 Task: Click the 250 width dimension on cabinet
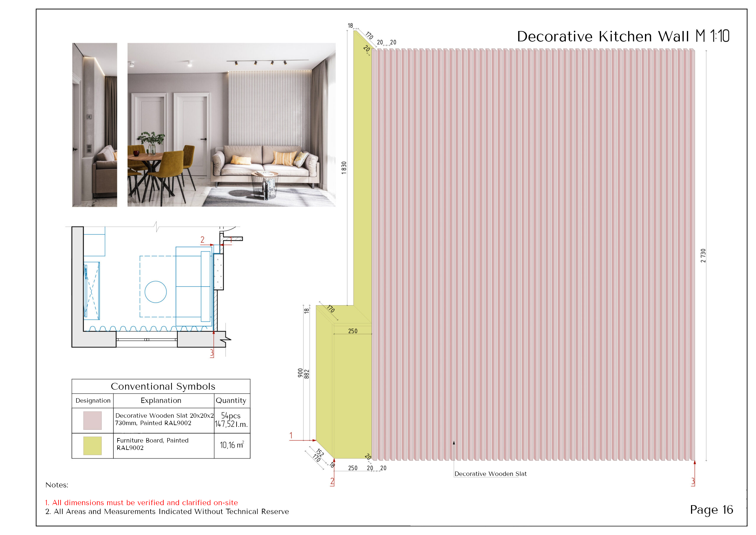(353, 331)
